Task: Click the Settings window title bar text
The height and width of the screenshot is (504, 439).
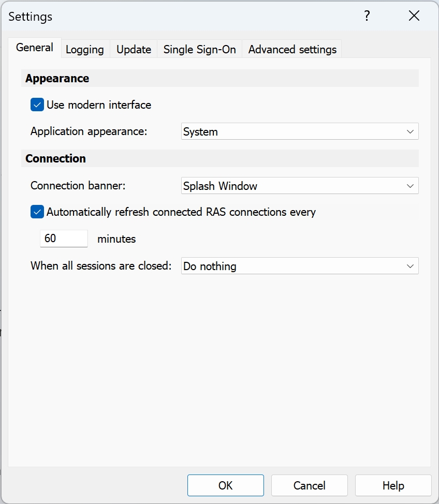Action: 31,17
